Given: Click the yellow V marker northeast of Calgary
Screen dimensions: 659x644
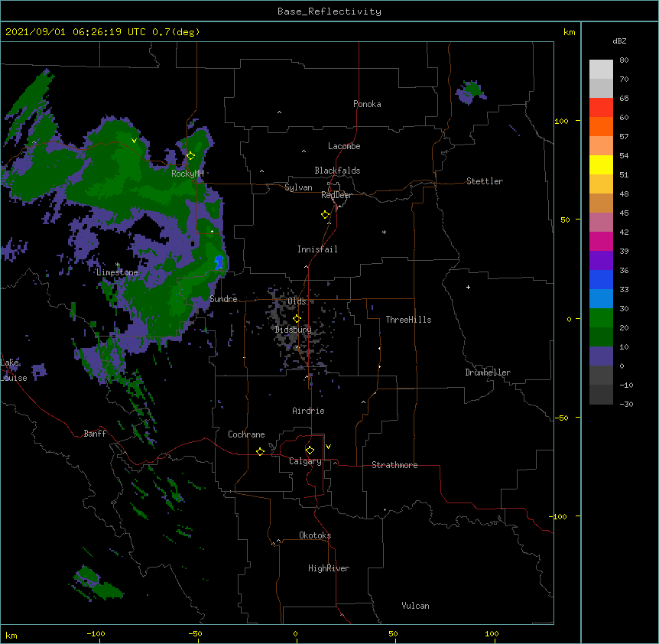Looking at the screenshot, I should point(328,447).
